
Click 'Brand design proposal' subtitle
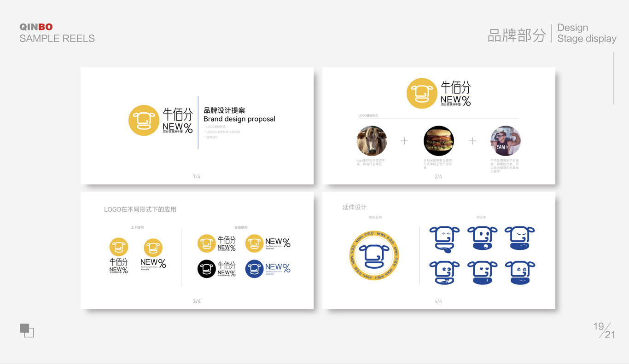point(239,119)
